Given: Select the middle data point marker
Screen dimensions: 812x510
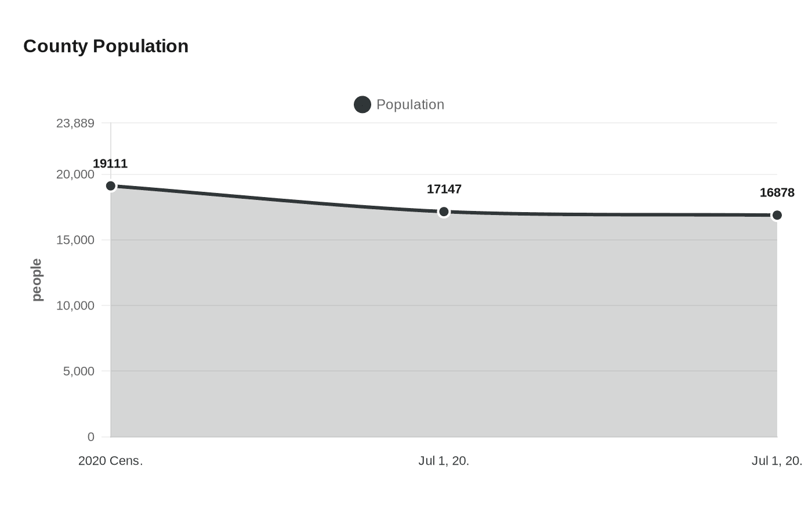Looking at the screenshot, I should [x=444, y=212].
